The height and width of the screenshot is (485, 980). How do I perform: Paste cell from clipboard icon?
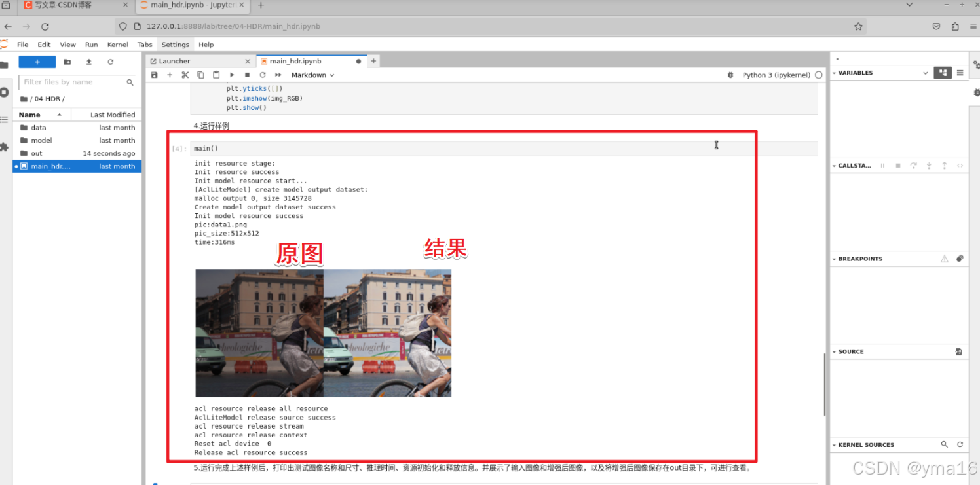216,75
